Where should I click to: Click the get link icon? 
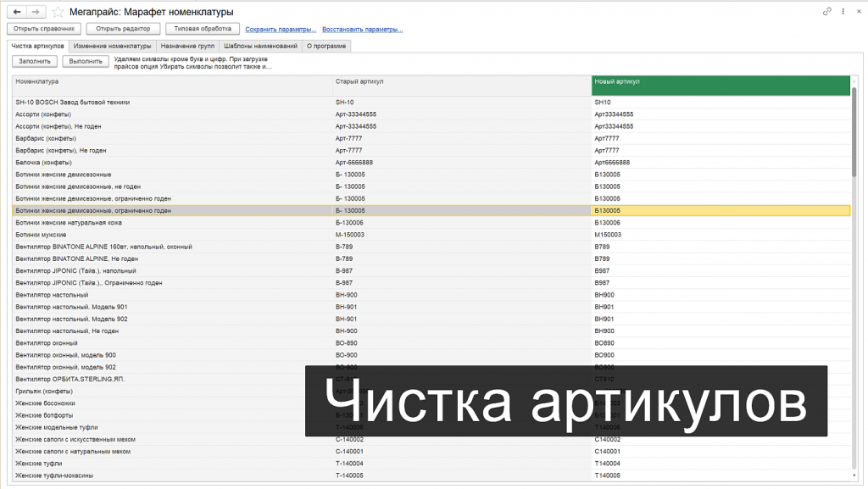tap(828, 11)
